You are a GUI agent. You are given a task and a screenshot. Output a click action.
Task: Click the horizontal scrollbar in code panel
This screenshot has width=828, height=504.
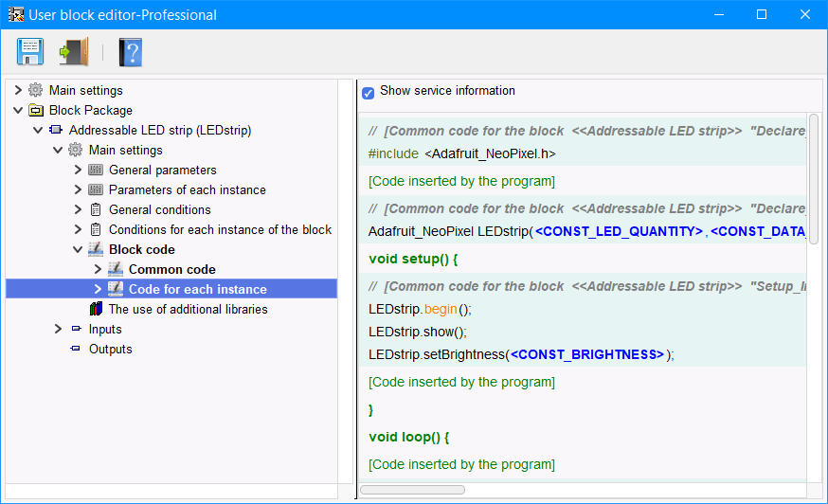[x=412, y=490]
